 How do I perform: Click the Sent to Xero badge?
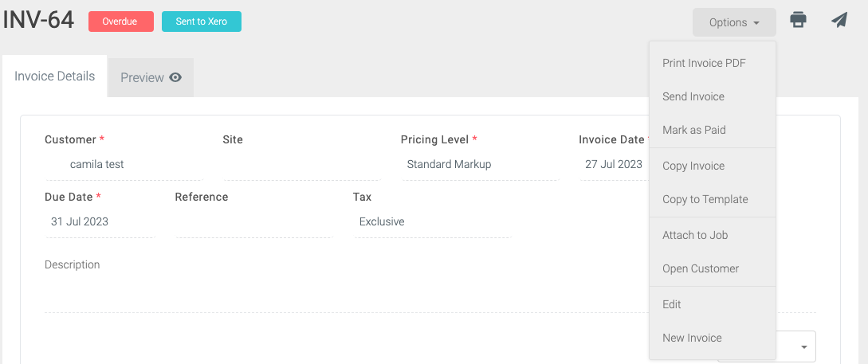tap(201, 22)
